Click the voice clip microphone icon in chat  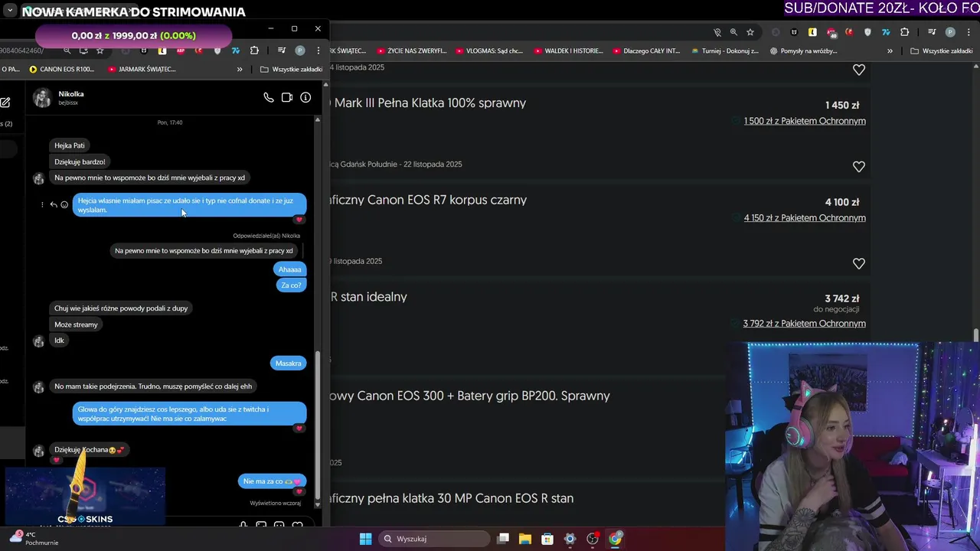(x=243, y=526)
